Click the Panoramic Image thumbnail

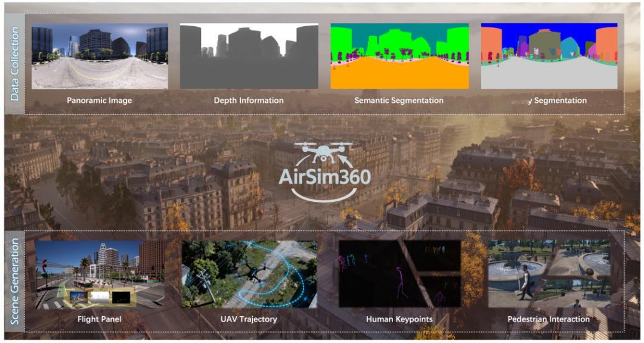pos(100,56)
